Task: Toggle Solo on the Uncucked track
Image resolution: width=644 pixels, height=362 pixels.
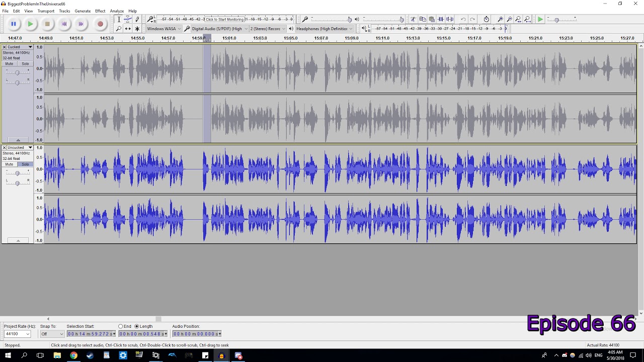Action: [25, 164]
